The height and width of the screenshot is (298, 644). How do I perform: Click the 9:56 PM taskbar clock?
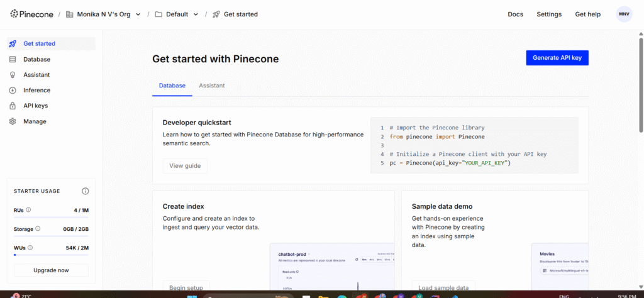628,295
